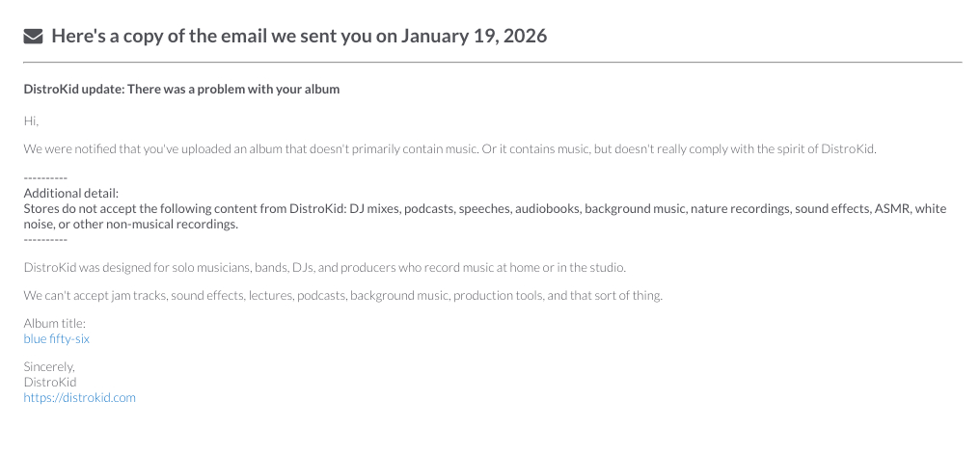The image size is (980, 453).
Task: Click the DistroKid signature below Sincerely
Action: [50, 383]
